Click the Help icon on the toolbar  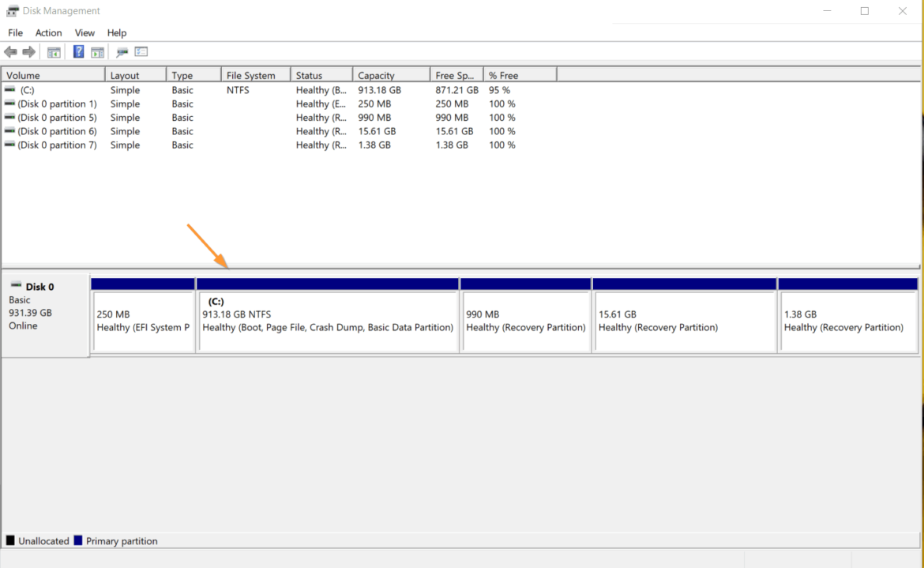77,51
